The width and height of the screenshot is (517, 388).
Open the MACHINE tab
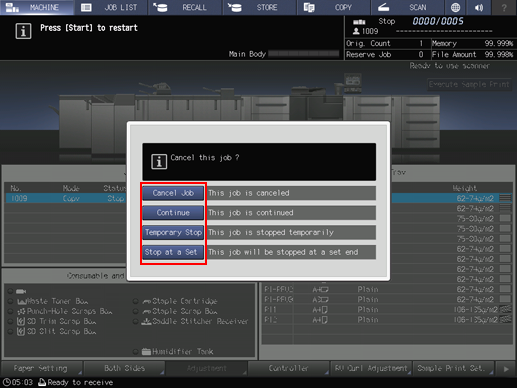pos(37,7)
